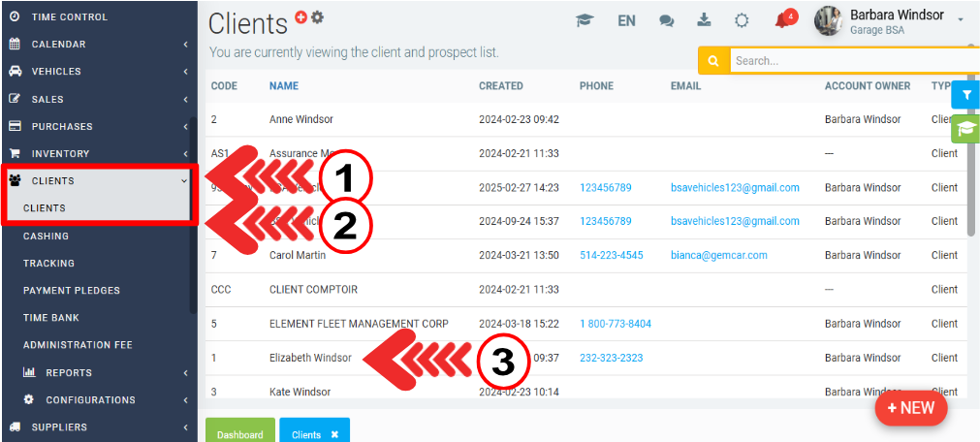Click the red + NEW button
The image size is (980, 442).
pos(910,408)
